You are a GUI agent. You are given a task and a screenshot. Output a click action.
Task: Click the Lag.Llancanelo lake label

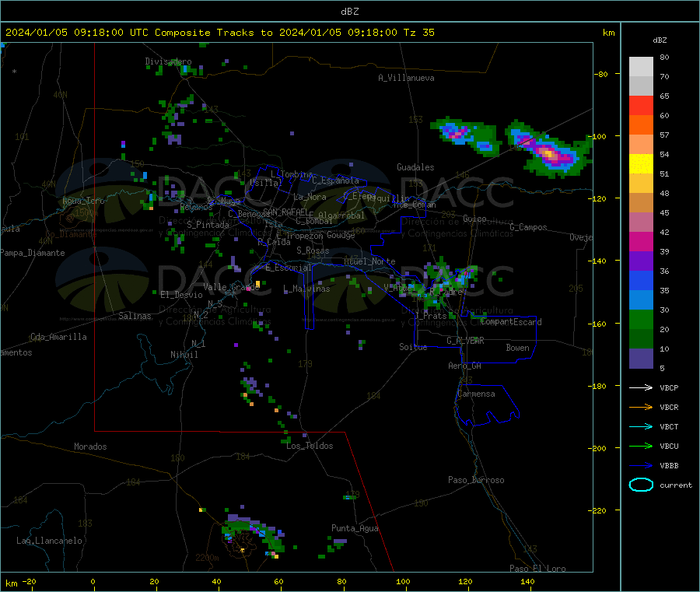[x=49, y=541]
